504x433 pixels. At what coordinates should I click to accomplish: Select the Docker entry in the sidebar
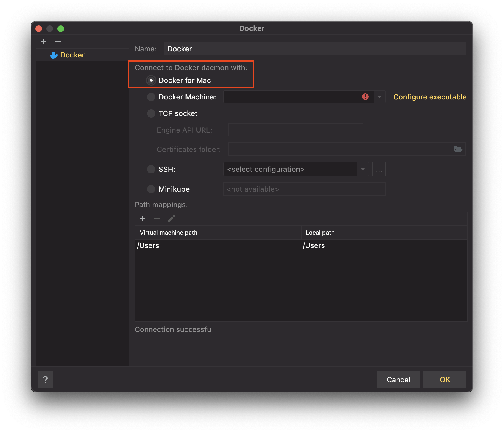(72, 55)
